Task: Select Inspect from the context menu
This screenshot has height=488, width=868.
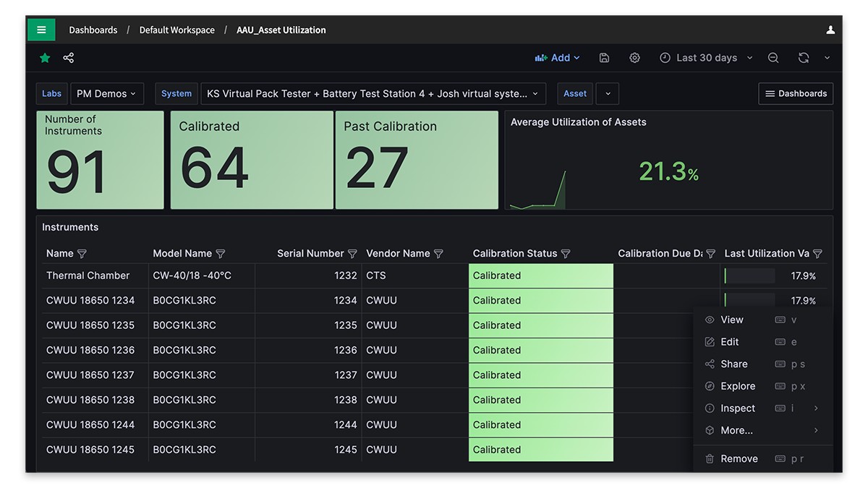Action: coord(738,408)
